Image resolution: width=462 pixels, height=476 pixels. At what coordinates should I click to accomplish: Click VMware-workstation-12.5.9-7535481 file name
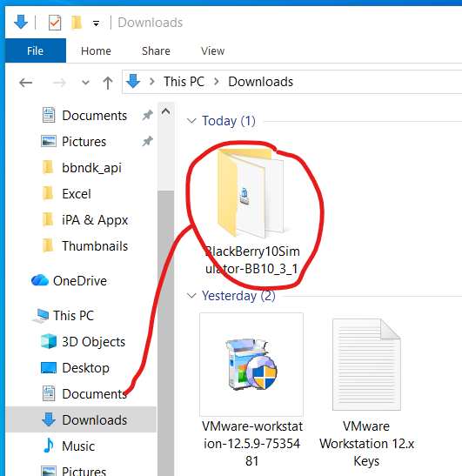252,444
